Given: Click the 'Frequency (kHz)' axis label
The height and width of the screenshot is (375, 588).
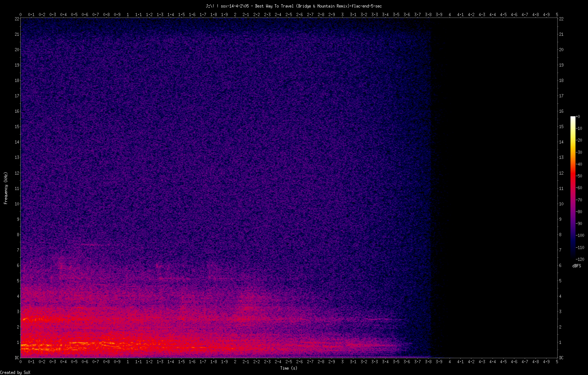Looking at the screenshot, I should 6,188.
